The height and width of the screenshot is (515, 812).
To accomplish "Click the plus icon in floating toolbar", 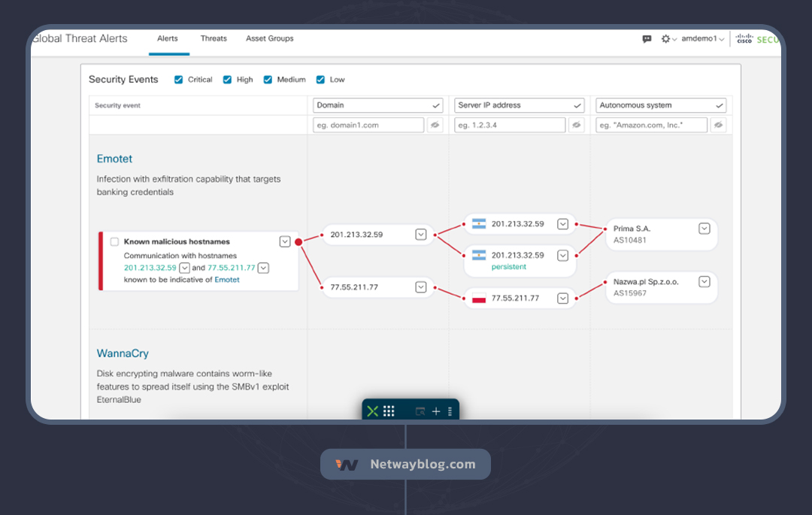I will 436,411.
